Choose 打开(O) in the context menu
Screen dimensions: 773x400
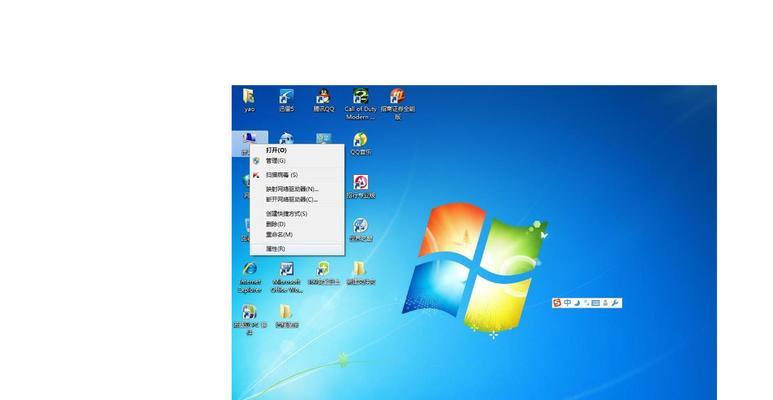click(x=297, y=150)
